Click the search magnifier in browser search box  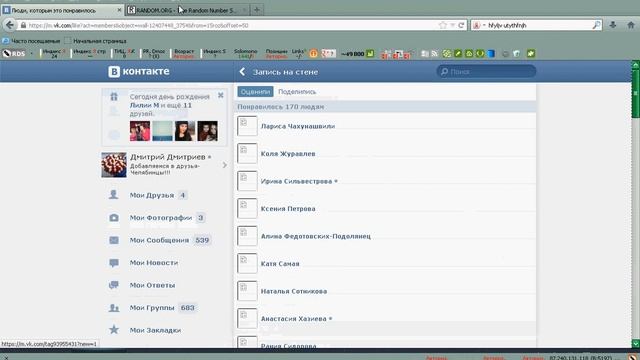click(x=596, y=25)
